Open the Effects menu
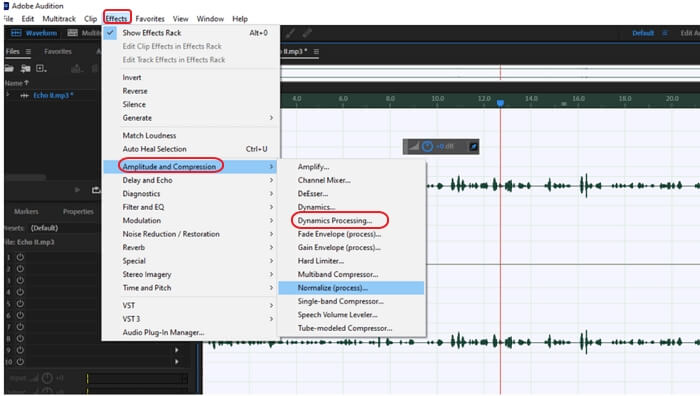The image size is (700, 396). [117, 19]
